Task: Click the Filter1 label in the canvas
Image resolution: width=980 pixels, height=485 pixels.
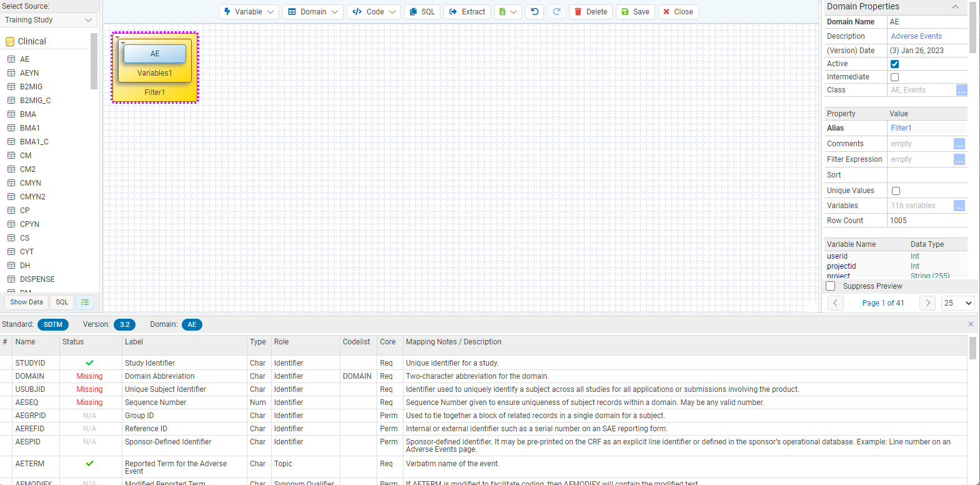Action: [155, 92]
